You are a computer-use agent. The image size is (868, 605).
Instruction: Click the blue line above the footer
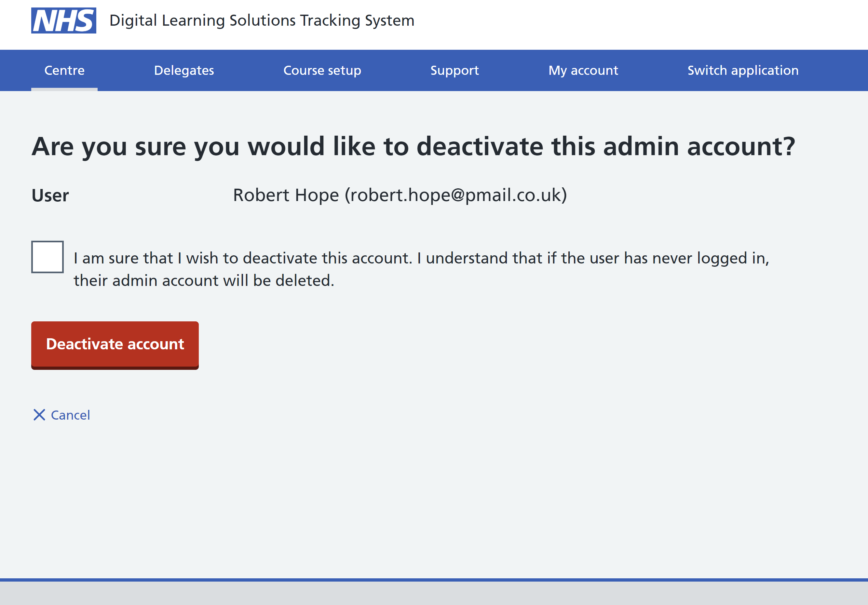tap(434, 580)
